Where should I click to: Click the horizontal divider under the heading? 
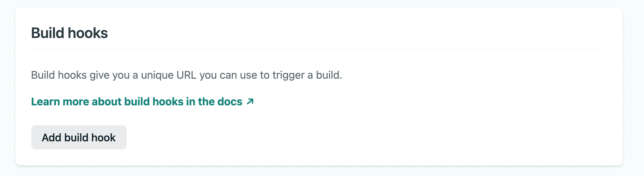319,50
